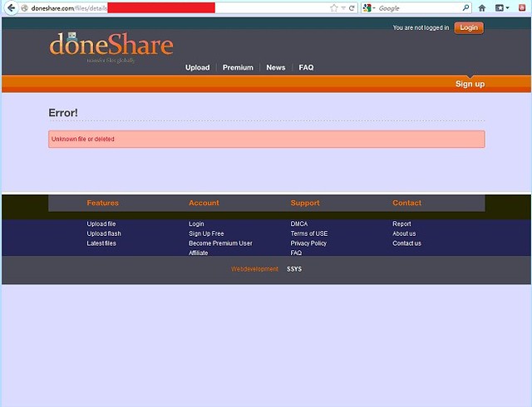
Task: Open Latest files in the footer
Action: click(x=101, y=243)
